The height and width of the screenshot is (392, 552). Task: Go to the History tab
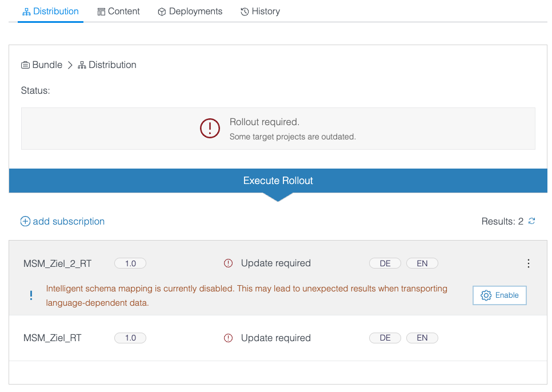point(260,11)
